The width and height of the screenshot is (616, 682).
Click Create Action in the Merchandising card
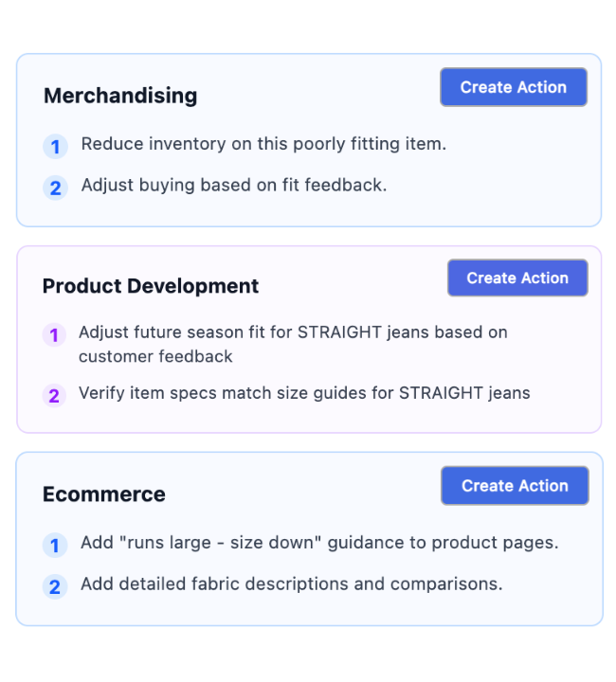pyautogui.click(x=514, y=87)
